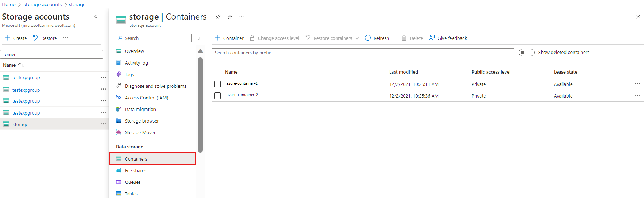This screenshot has width=644, height=198.
Task: Collapse the resource menu sidebar
Action: point(199,38)
